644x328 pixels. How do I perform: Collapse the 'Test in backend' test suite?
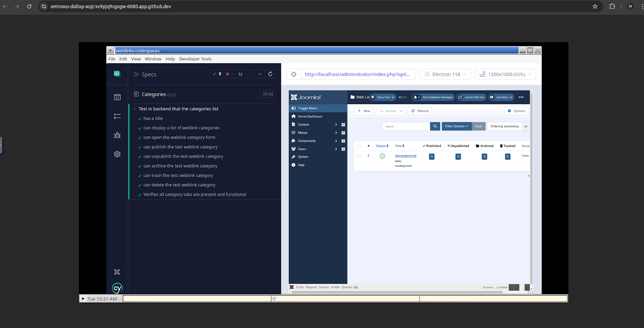[135, 109]
